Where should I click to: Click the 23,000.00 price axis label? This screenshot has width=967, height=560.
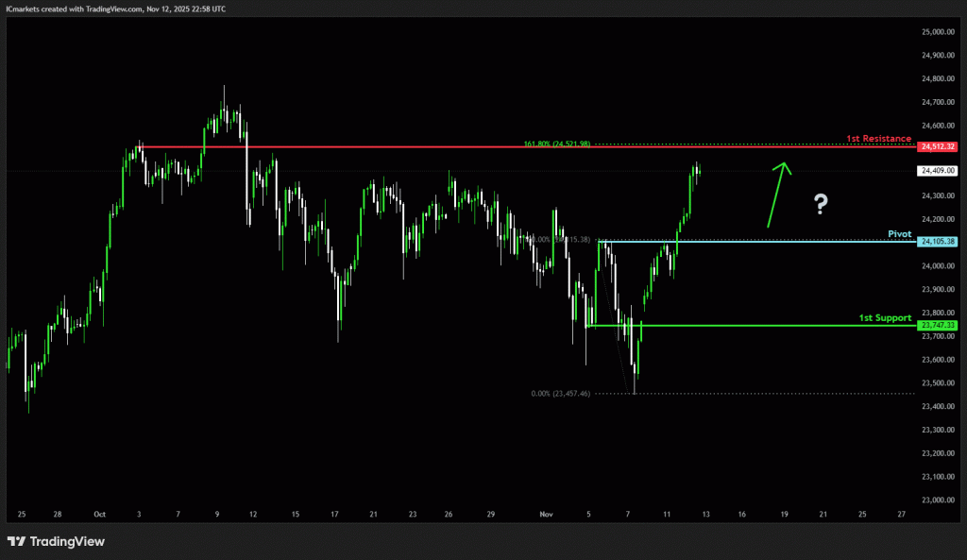coord(938,500)
